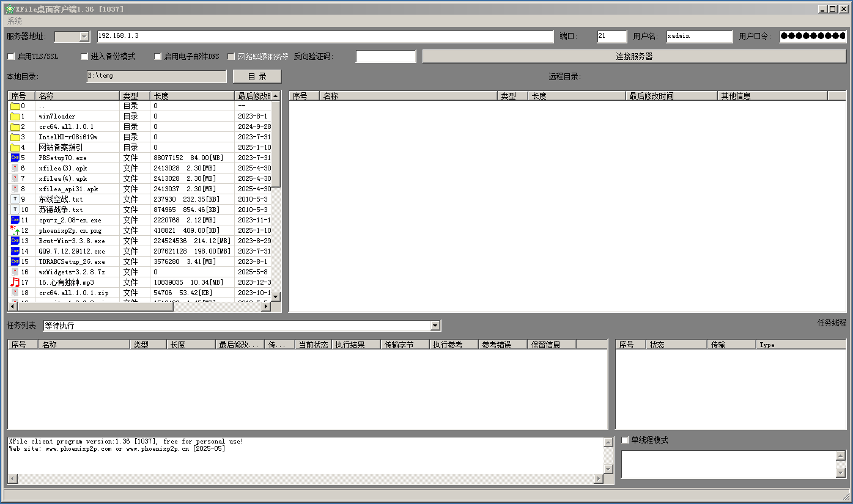Enable the 单线程模式 checkbox

coord(625,440)
